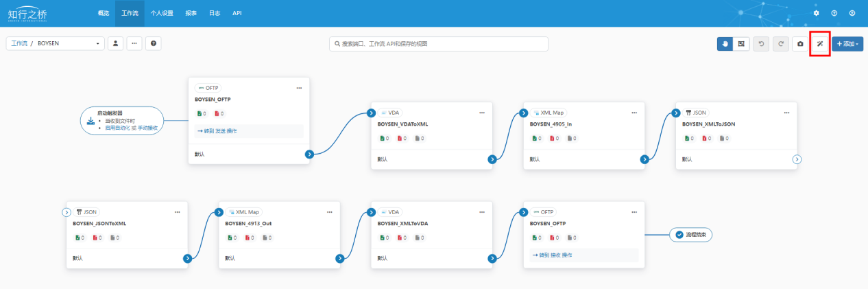Open the BOYSEN workspace dropdown
Viewport: 868px width, 289px height.
tap(55, 43)
